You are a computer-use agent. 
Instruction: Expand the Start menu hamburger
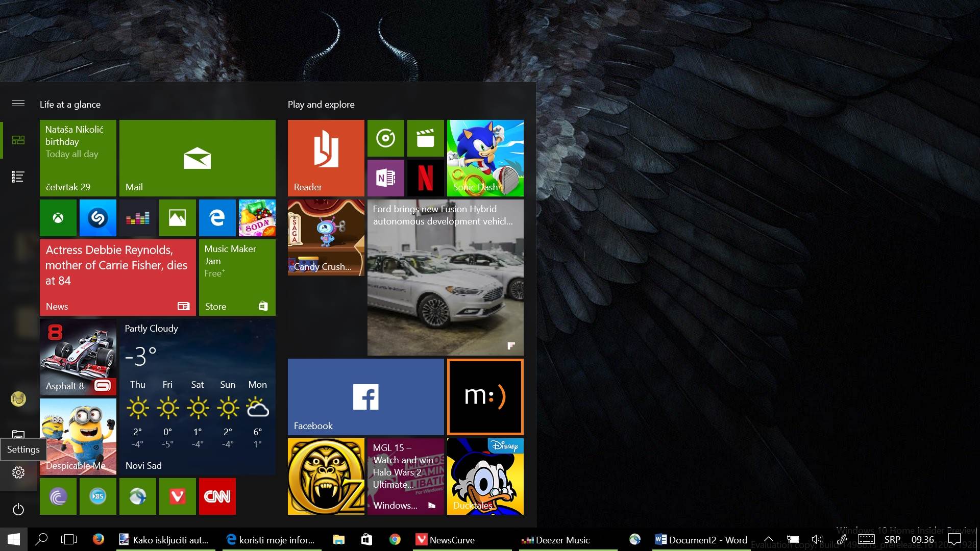click(18, 104)
